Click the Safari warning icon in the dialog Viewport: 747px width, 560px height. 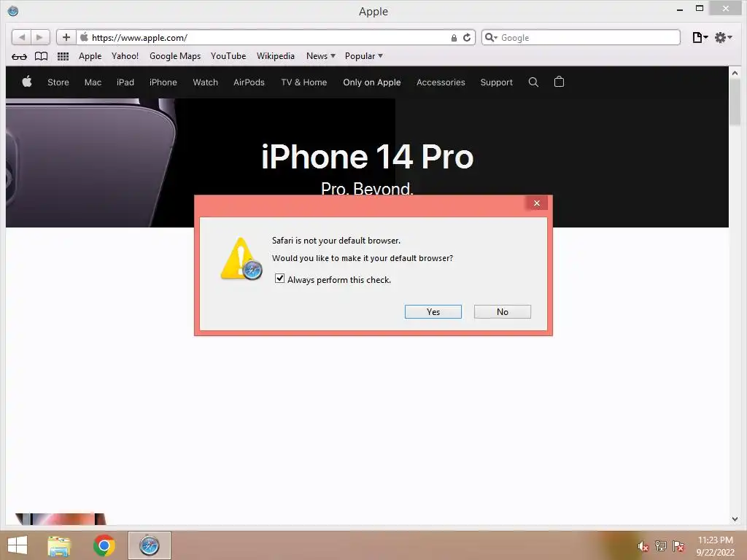tap(241, 259)
